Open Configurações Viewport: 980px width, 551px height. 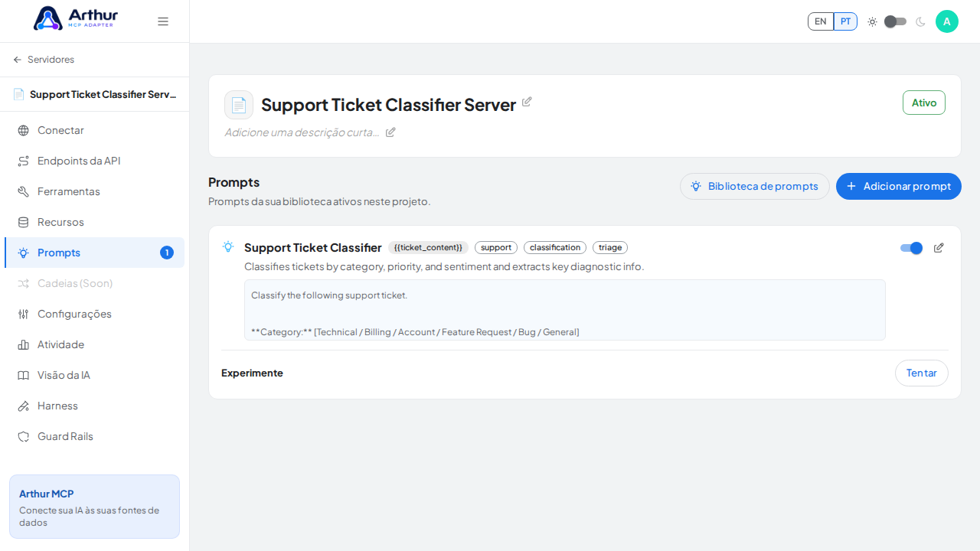point(94,314)
